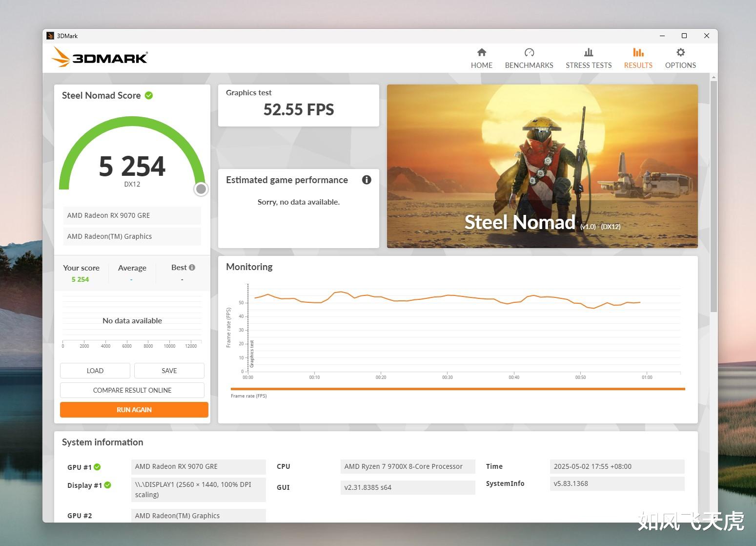Click the Time value "2025-05-02 17:55 +08:00"
756x546 pixels.
coord(617,467)
